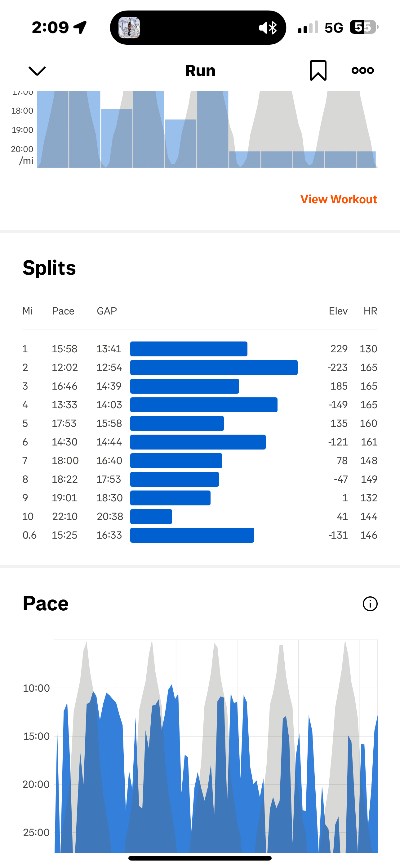
Task: Select the mile 2 split bar
Action: (214, 367)
